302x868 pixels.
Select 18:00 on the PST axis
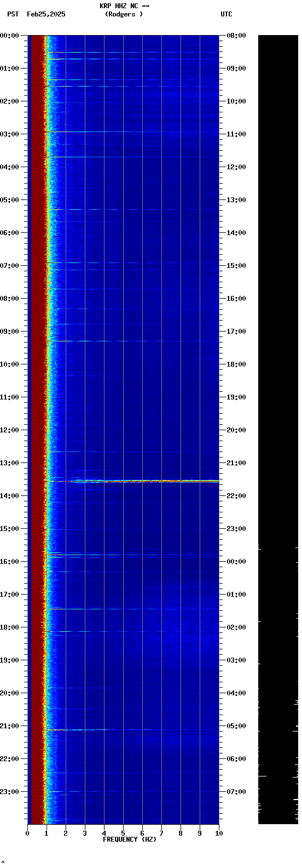click(x=9, y=627)
